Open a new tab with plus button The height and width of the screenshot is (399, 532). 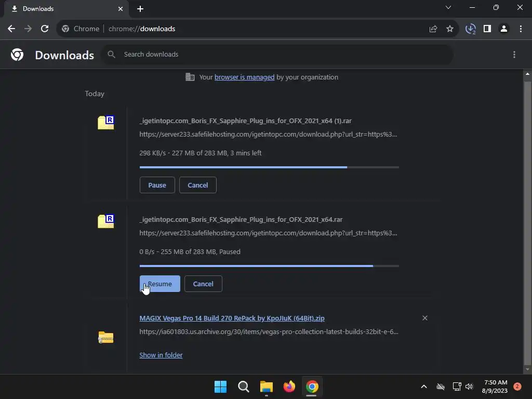(x=140, y=9)
